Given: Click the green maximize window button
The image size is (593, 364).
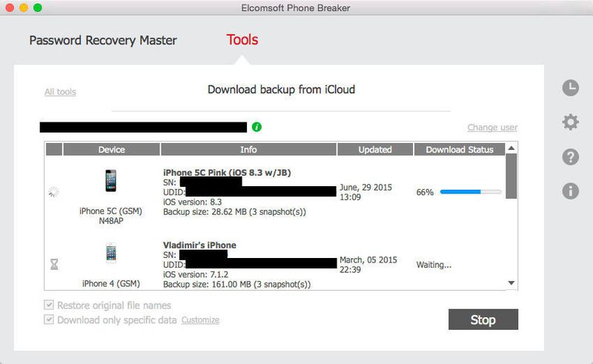Looking at the screenshot, I should click(38, 7).
